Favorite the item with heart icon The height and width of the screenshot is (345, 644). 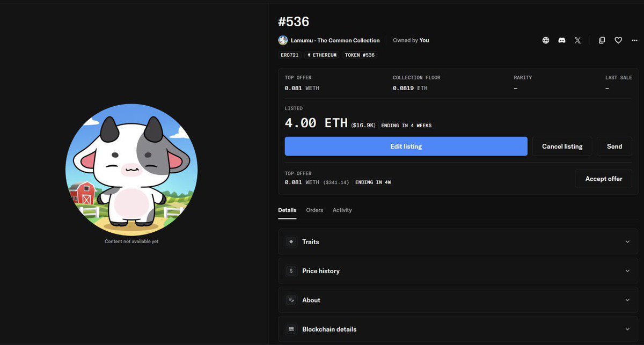click(618, 40)
